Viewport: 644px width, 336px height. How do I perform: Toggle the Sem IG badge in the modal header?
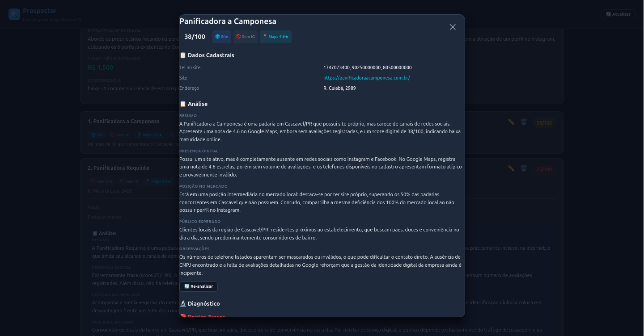pos(245,37)
